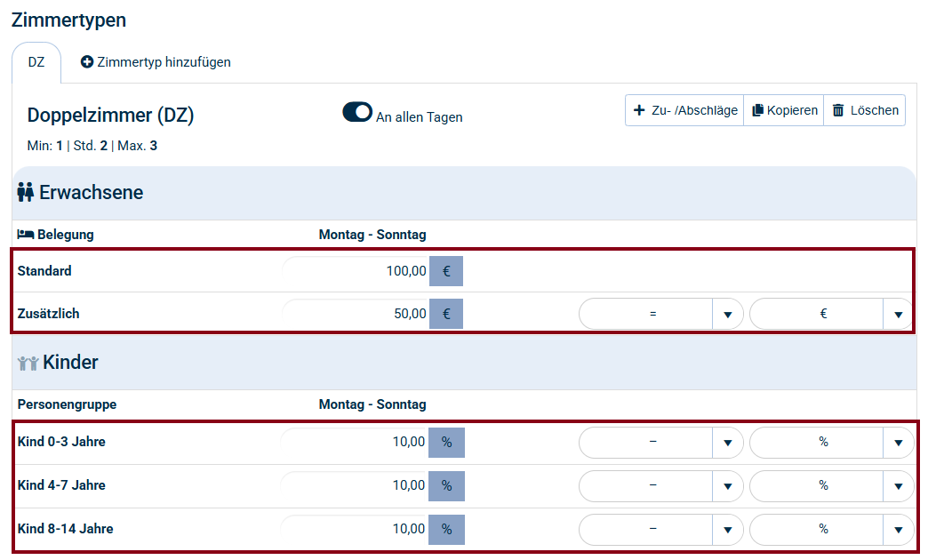Click the Kopieren button

pyautogui.click(x=784, y=111)
